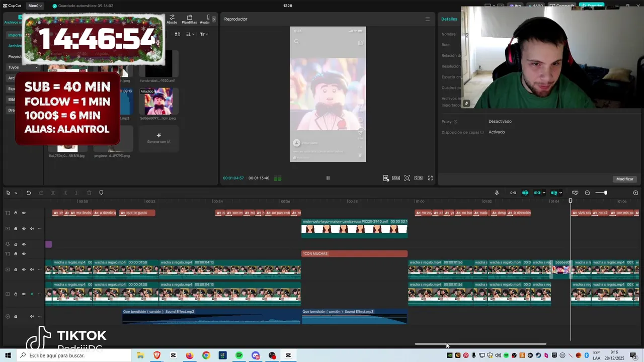Pause playback in the Reproductor panel
Screen dimensions: 644x362
[328, 178]
